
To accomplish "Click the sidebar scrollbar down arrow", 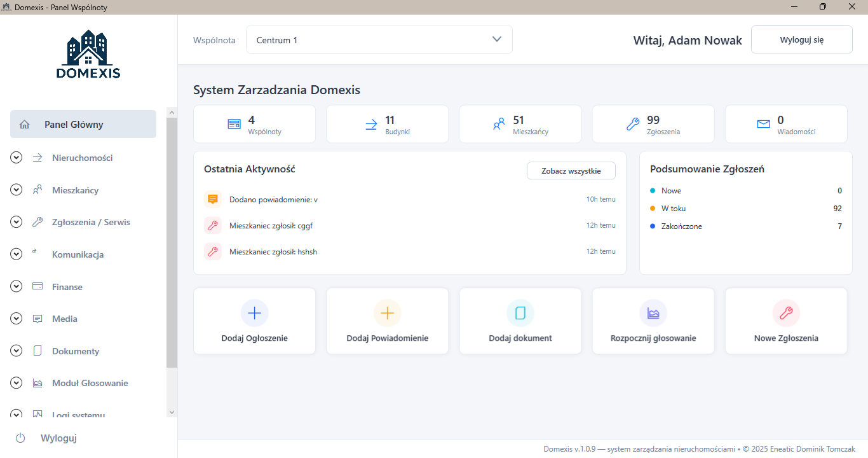I will [171, 412].
